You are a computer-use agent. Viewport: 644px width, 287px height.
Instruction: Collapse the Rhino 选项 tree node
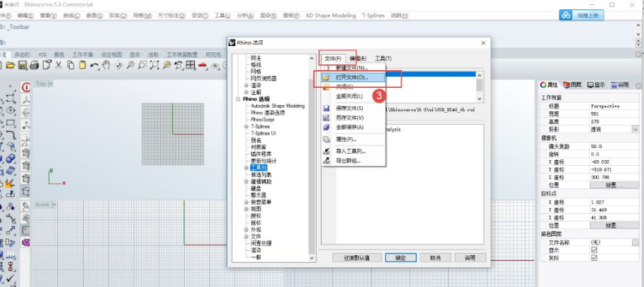[239, 99]
